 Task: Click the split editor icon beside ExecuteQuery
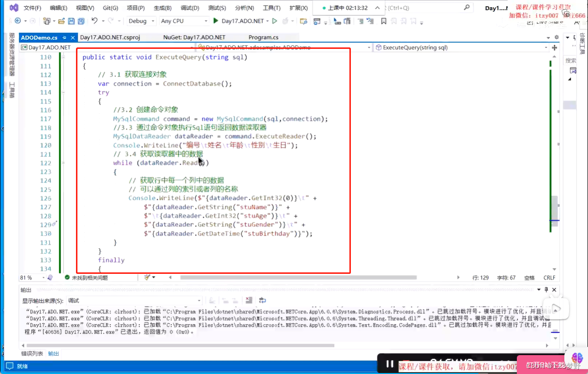(555, 47)
